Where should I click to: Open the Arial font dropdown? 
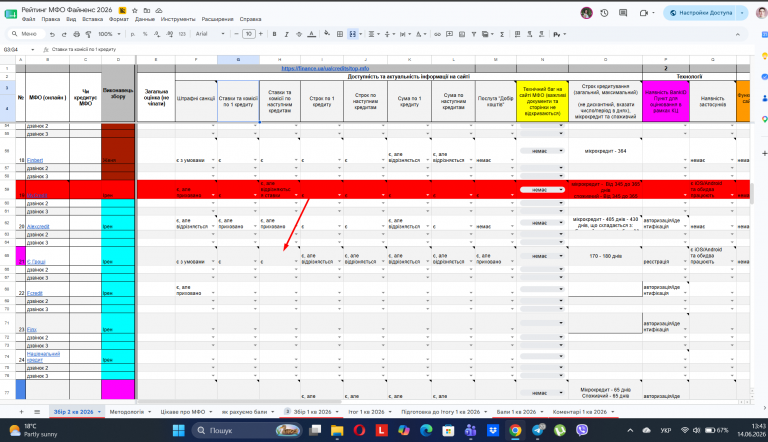tap(210, 34)
